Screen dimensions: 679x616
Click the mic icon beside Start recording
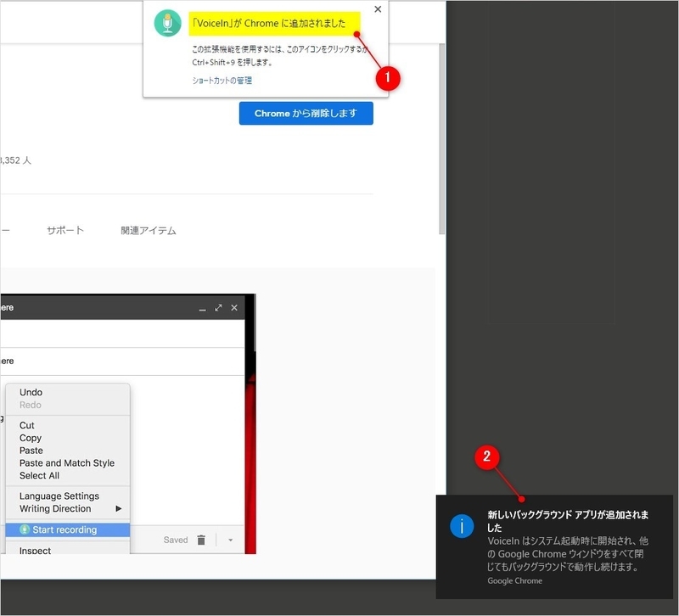tap(25, 529)
